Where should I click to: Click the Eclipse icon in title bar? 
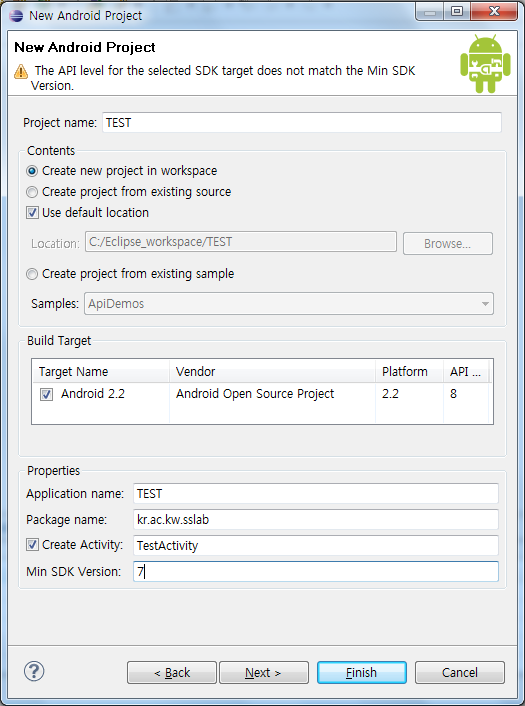[x=16, y=16]
